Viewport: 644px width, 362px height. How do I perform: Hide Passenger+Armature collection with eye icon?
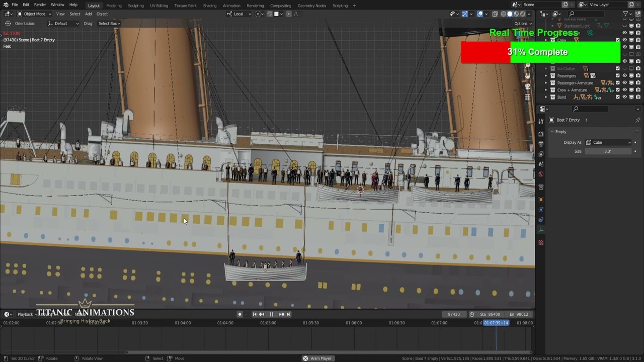(625, 83)
